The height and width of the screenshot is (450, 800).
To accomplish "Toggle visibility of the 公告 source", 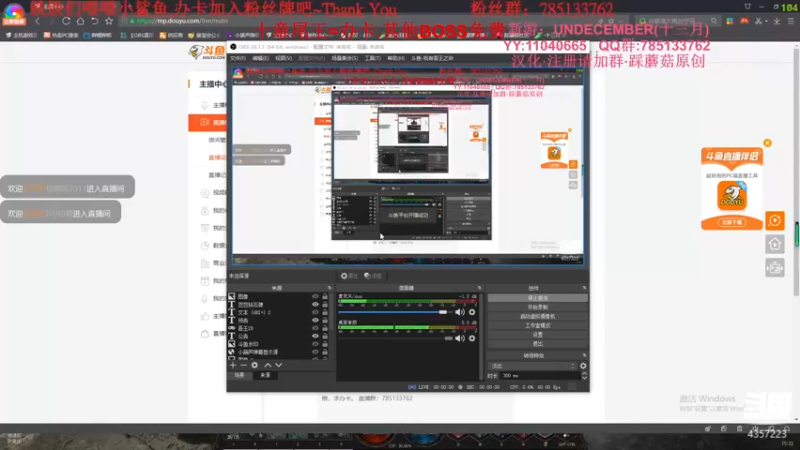I will (315, 336).
